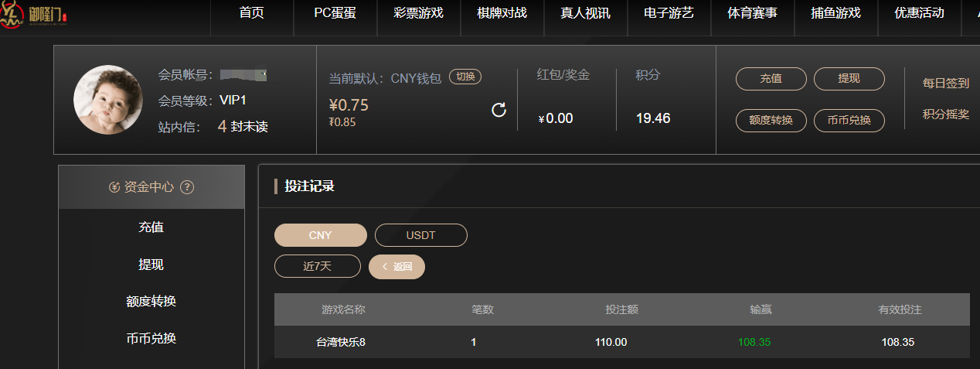Click the balance refresh icon
980x369 pixels.
point(499,110)
